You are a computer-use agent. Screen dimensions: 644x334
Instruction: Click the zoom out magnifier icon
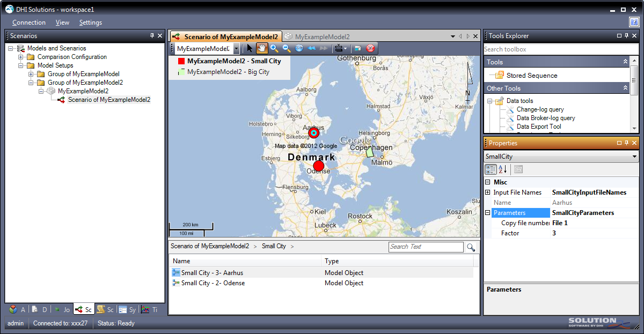(287, 48)
